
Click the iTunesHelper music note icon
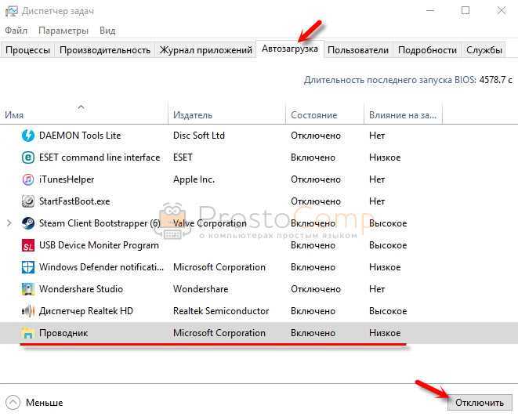click(x=27, y=179)
